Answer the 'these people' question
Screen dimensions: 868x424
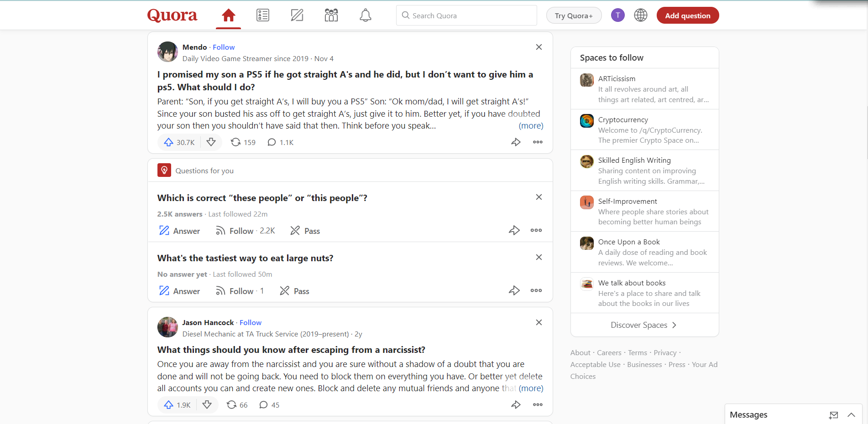[179, 231]
